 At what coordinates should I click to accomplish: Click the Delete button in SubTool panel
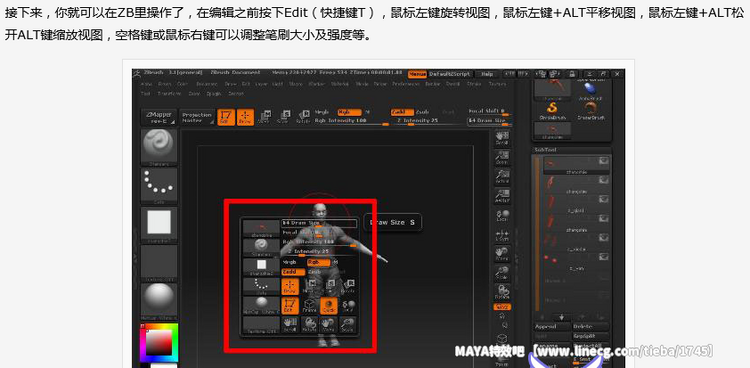click(x=591, y=326)
